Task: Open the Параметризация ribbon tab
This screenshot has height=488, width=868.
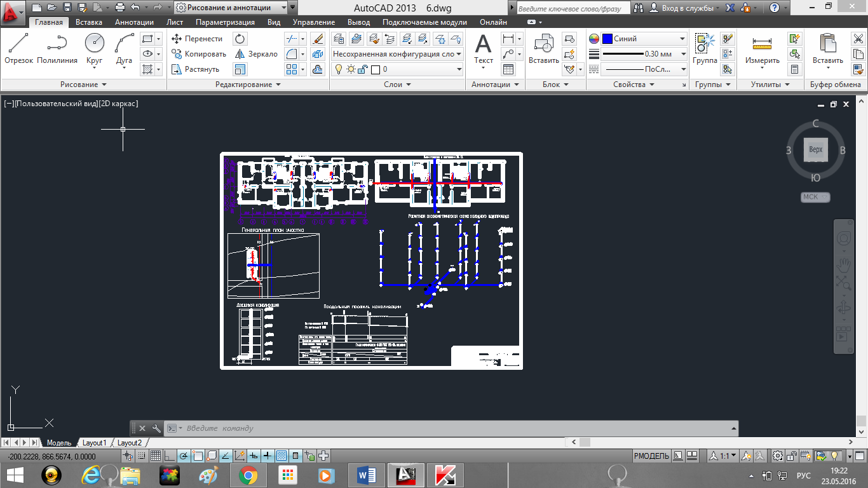Action: (x=225, y=22)
